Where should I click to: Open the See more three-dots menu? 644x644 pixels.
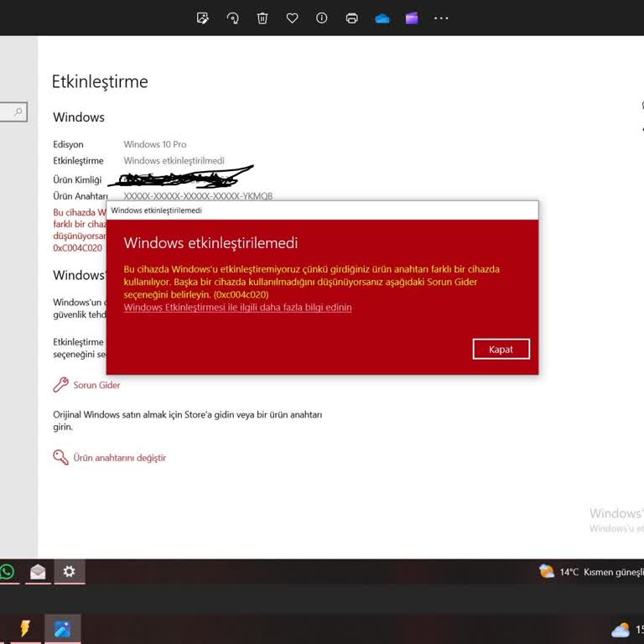441,18
